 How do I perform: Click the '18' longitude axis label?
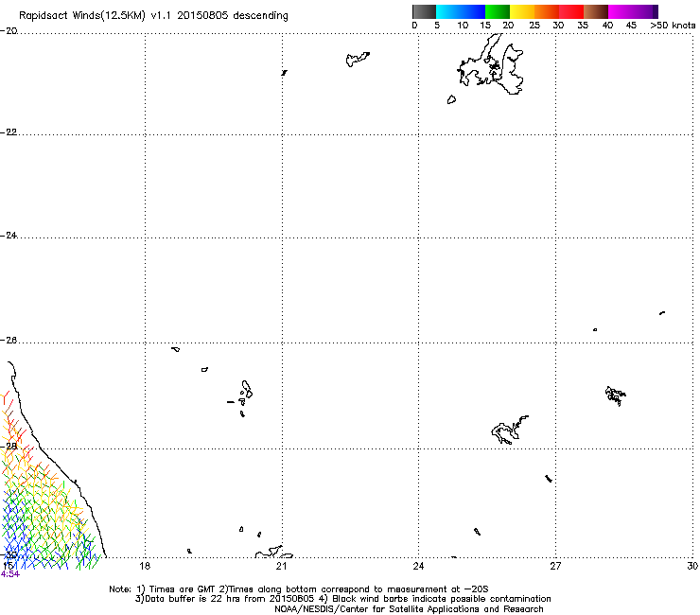pyautogui.click(x=145, y=566)
